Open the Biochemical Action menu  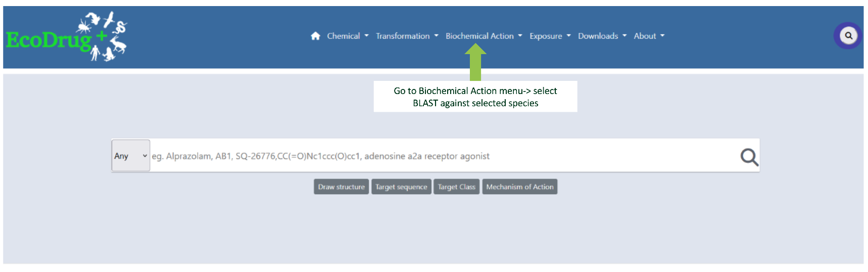tap(484, 36)
